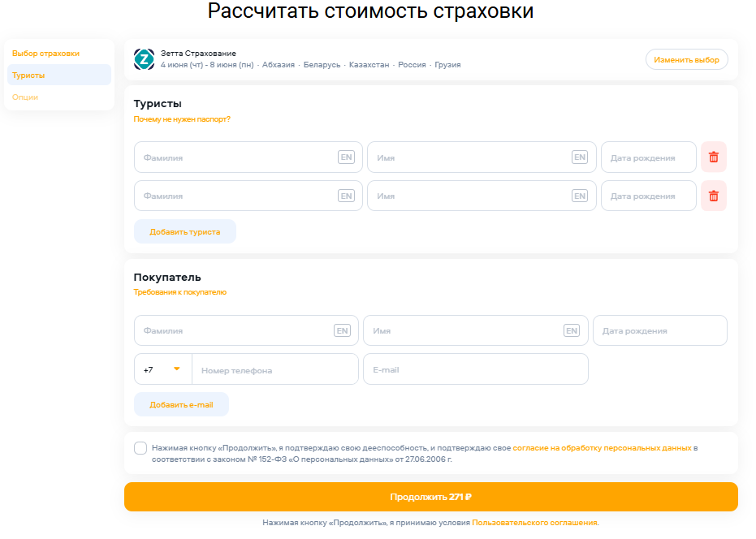Open first tourist's Дата рождения date field

pos(648,157)
